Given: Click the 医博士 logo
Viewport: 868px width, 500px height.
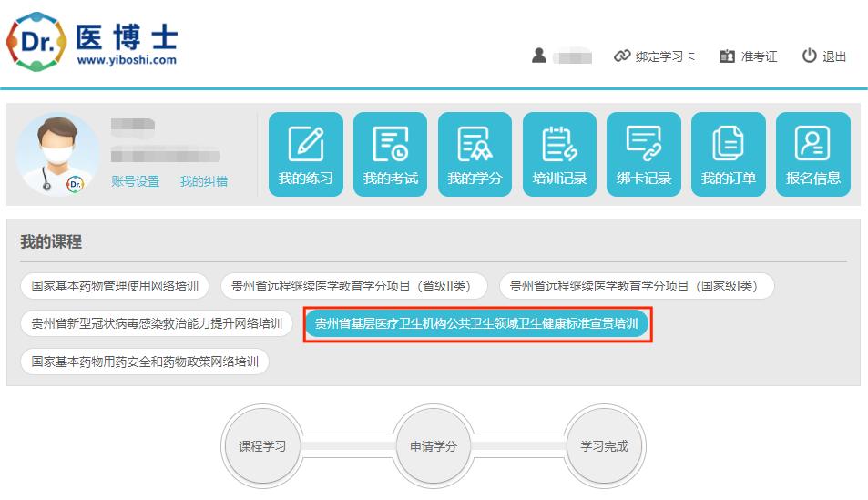Looking at the screenshot, I should click(92, 43).
